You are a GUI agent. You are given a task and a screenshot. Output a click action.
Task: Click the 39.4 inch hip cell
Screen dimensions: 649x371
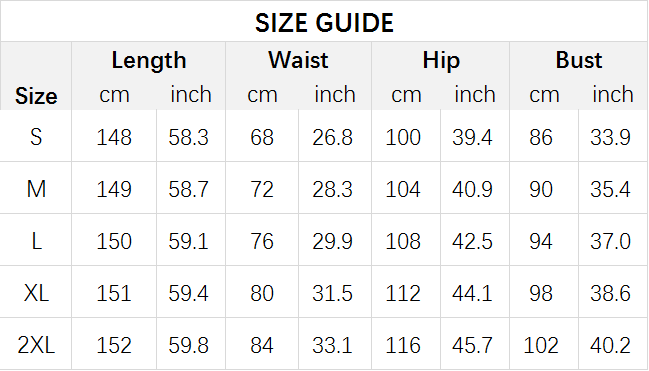[x=472, y=137]
